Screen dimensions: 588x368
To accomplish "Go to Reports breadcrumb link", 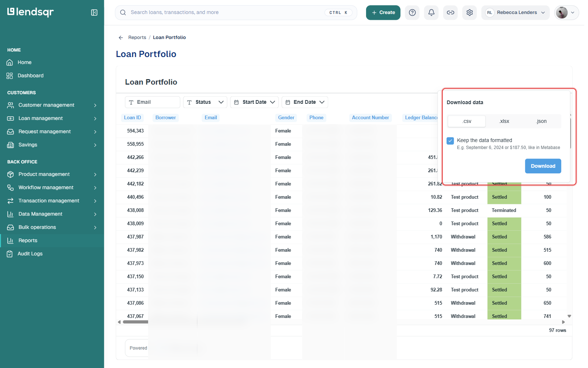I will click(137, 38).
